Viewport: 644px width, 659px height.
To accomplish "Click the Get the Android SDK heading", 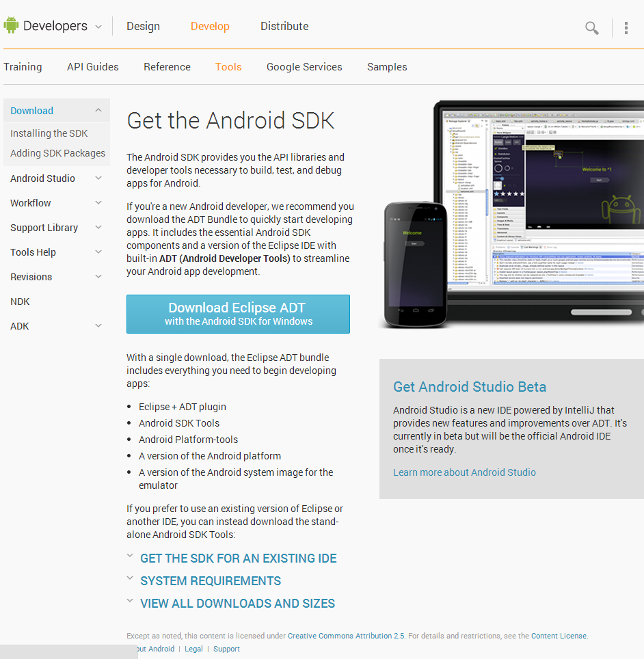I will click(231, 120).
